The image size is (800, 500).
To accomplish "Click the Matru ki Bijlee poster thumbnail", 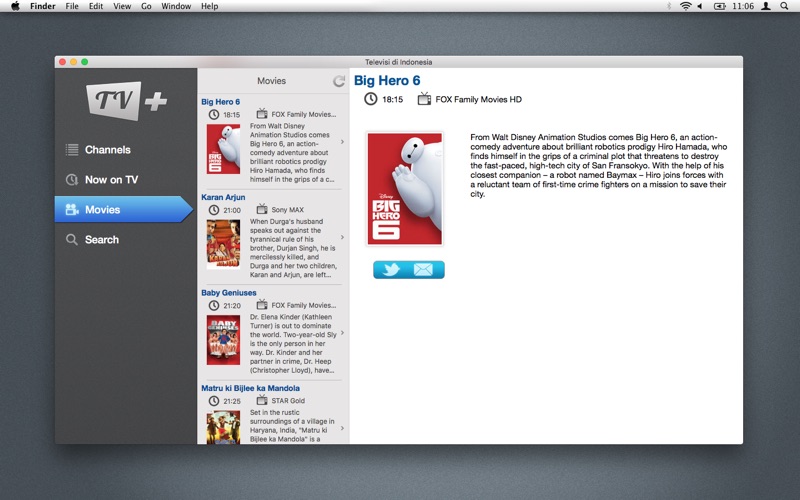I will pyautogui.click(x=223, y=427).
